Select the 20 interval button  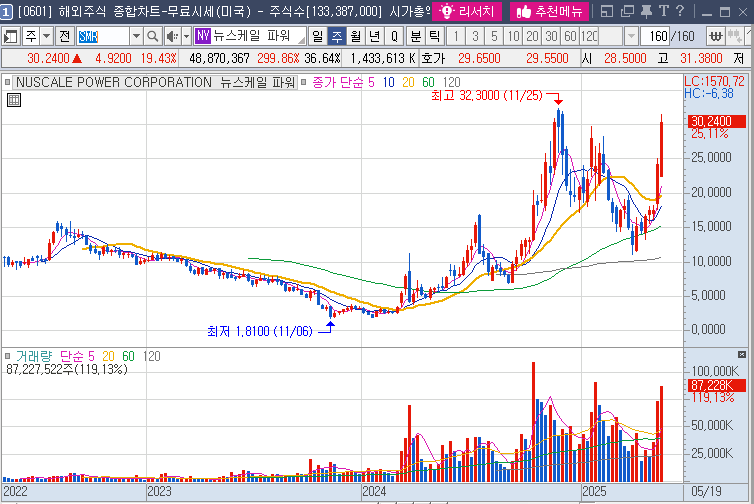pyautogui.click(x=532, y=36)
